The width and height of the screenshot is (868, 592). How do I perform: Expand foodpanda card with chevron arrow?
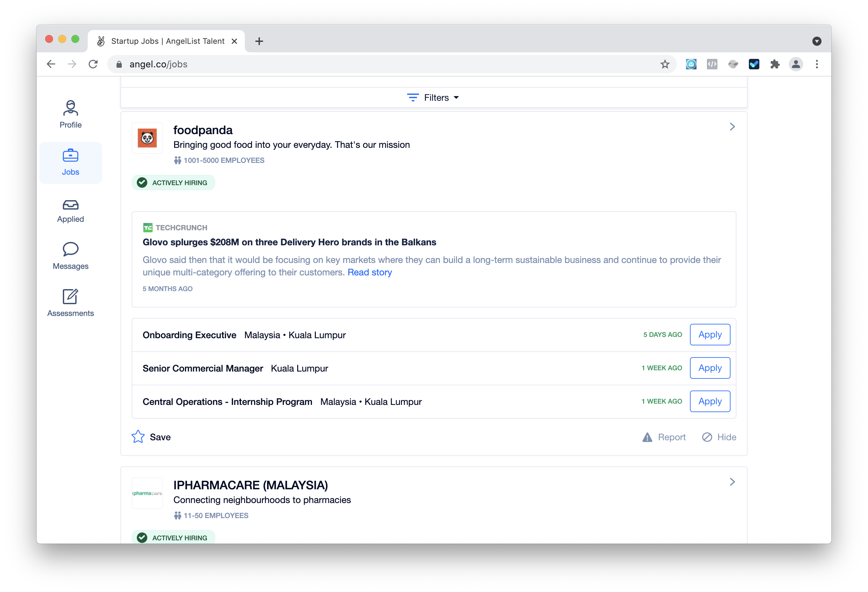[x=732, y=127]
